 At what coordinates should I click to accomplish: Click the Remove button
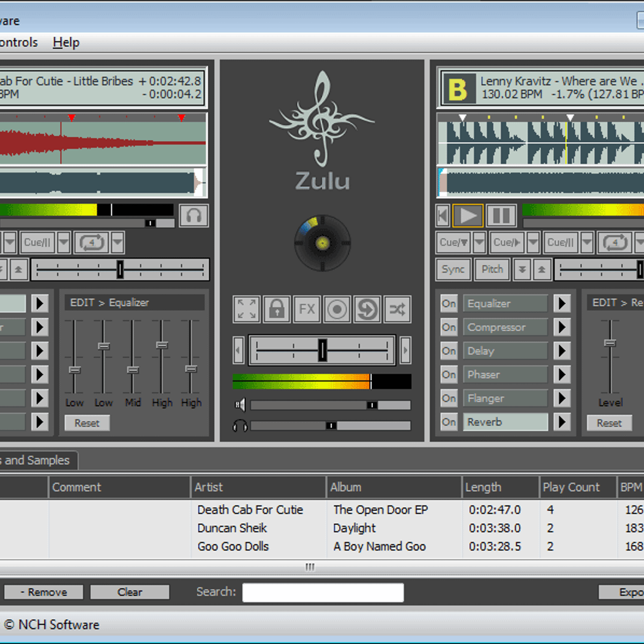click(43, 592)
